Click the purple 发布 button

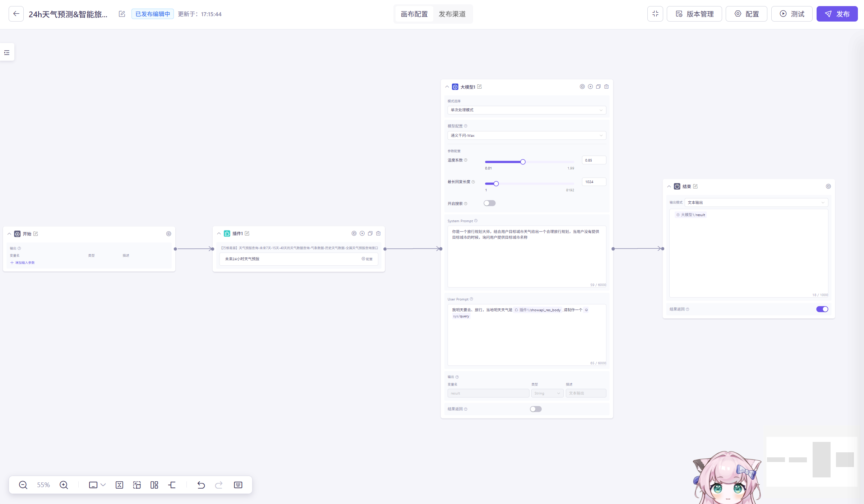pyautogui.click(x=837, y=14)
